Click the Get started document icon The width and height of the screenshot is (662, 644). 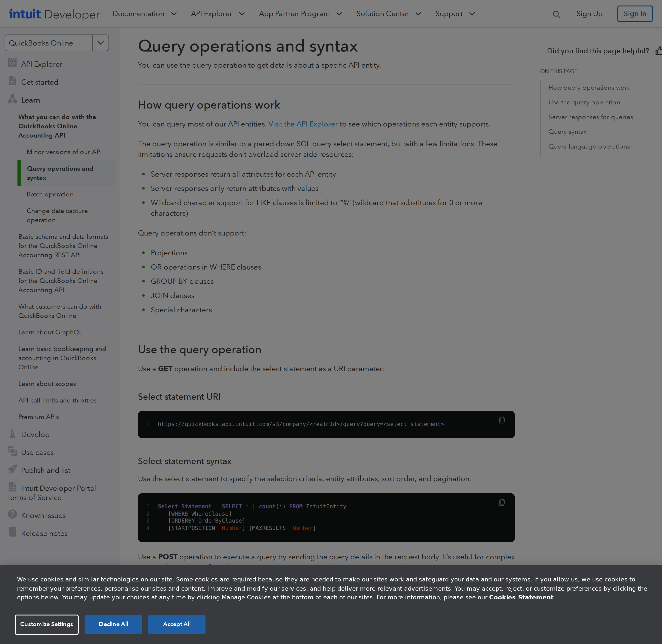12,81
